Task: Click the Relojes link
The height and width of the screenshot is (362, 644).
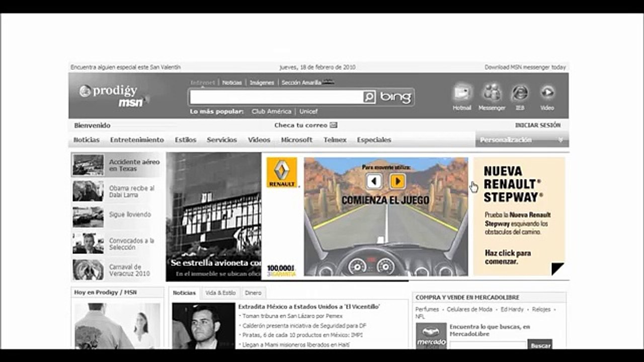Action: [x=541, y=309]
